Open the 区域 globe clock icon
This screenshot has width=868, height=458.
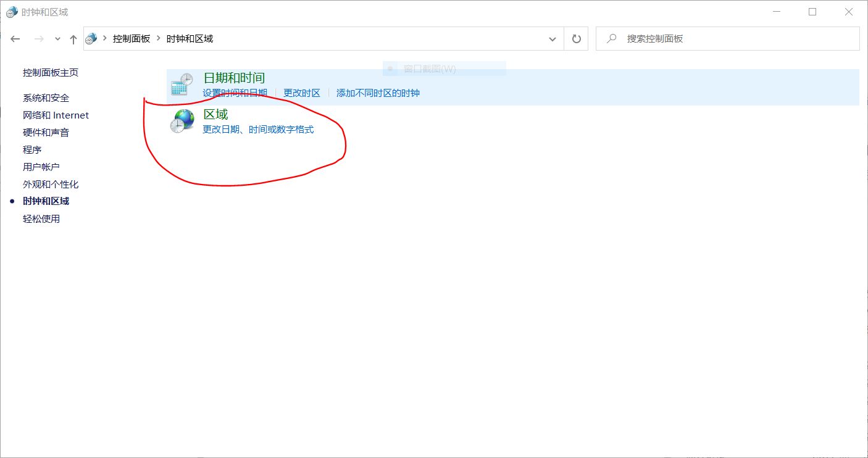coord(182,121)
